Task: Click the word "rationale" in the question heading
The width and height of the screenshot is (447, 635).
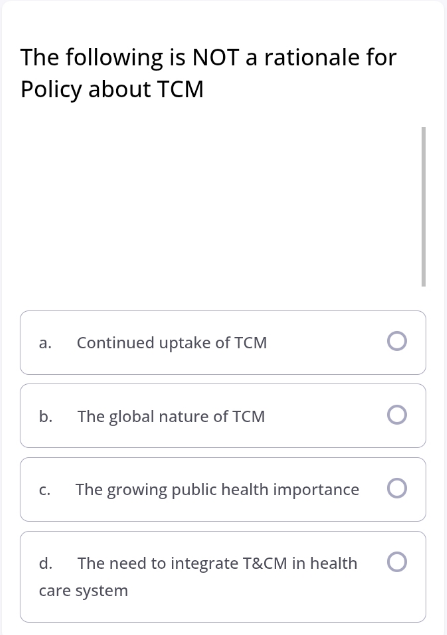Action: click(x=312, y=57)
